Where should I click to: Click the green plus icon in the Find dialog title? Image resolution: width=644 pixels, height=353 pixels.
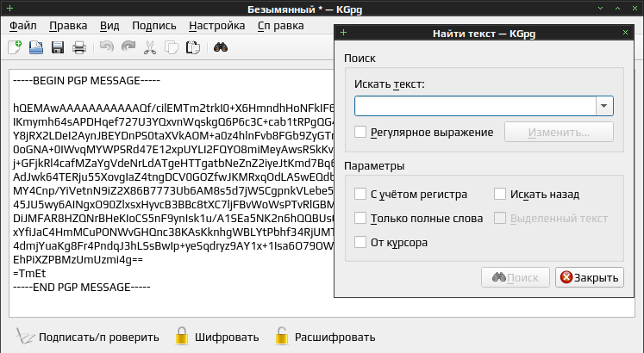344,33
